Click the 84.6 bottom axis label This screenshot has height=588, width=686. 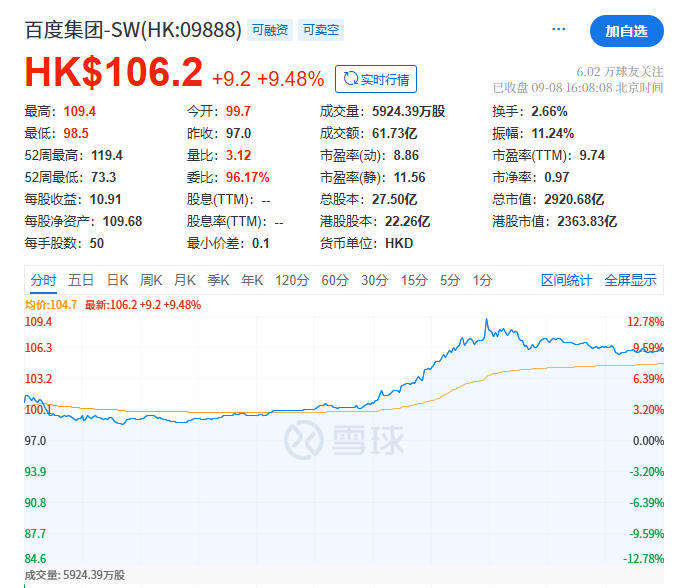coord(35,559)
